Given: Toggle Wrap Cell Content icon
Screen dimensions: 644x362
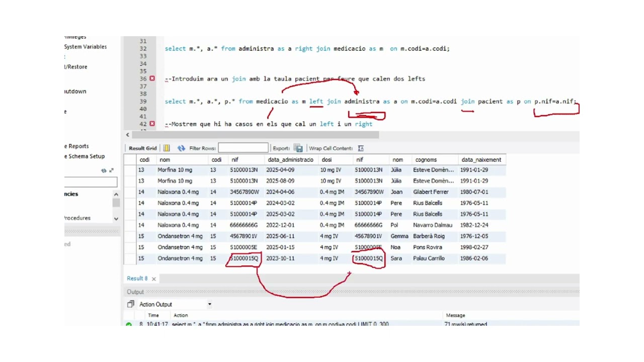Looking at the screenshot, I should (361, 148).
